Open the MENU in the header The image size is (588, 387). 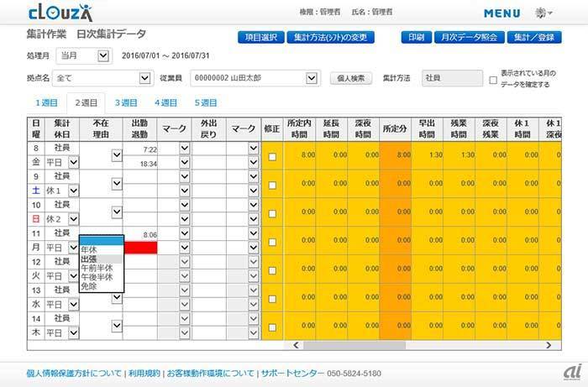(x=507, y=14)
